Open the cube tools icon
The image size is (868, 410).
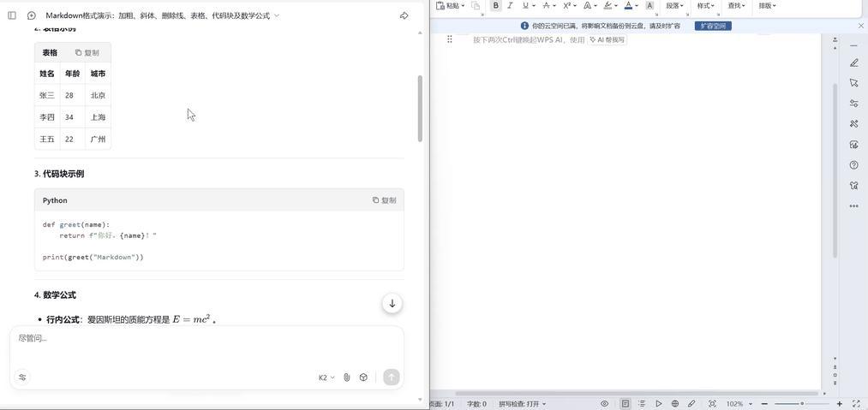click(363, 377)
